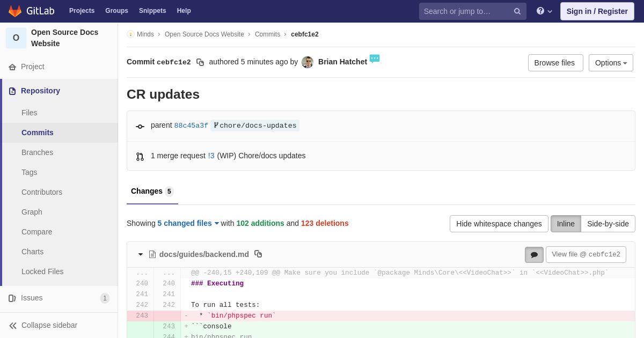Viewport: 644px width, 338px height.
Task: Click Sign in / Register button
Action: pos(597,11)
